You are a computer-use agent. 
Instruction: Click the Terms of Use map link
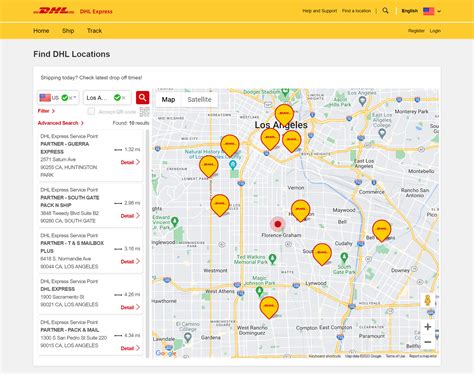coord(395,356)
